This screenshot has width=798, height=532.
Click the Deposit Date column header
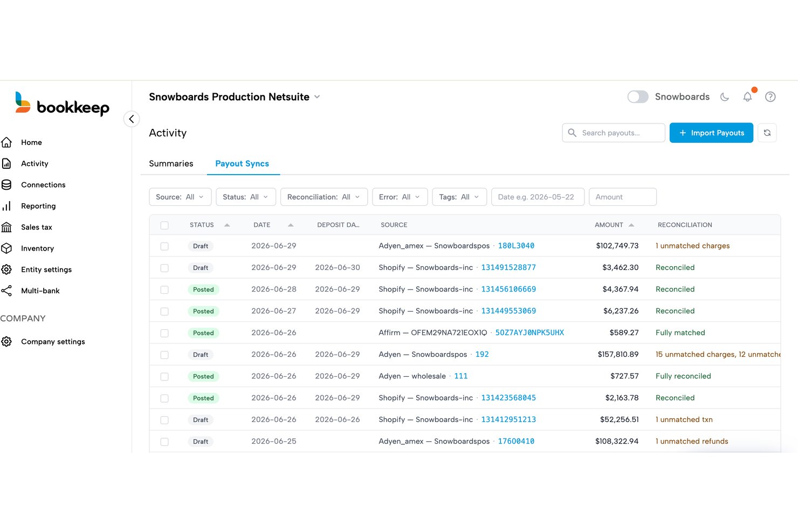pos(338,225)
